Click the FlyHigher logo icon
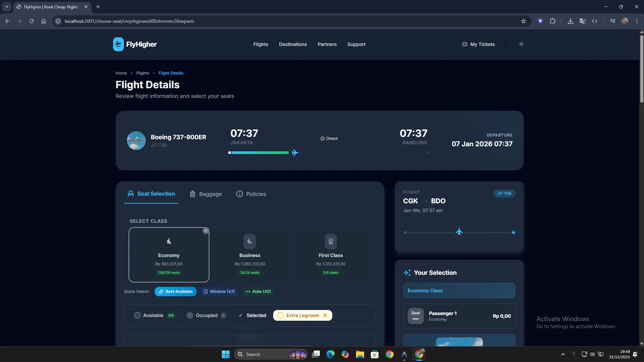The height and width of the screenshot is (362, 644). [118, 44]
